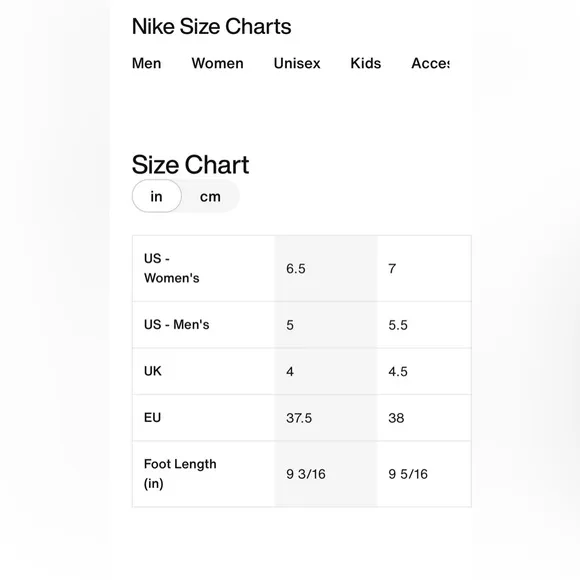Select the US Women's 6.5 cell
The image size is (580, 580).
pyautogui.click(x=326, y=269)
